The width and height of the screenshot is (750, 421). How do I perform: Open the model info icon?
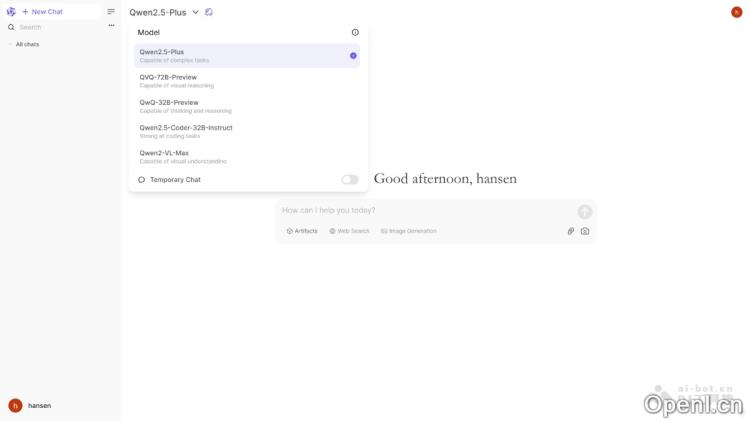355,32
